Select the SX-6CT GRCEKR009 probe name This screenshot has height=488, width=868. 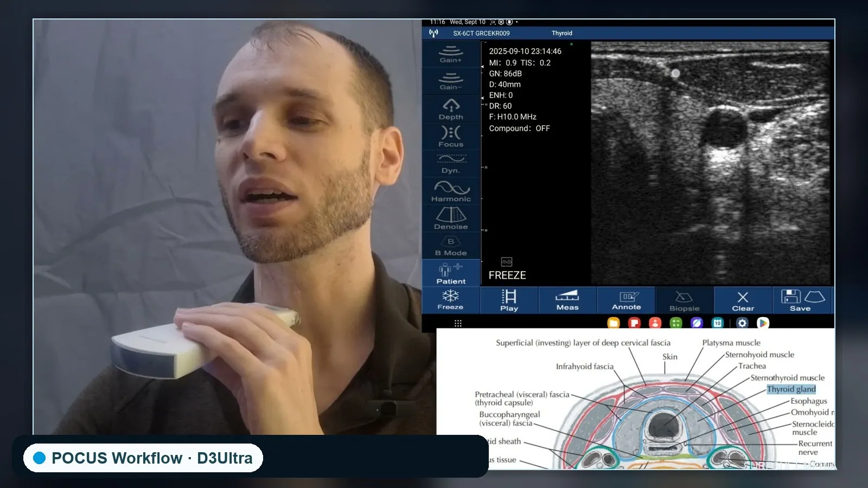[x=481, y=33]
